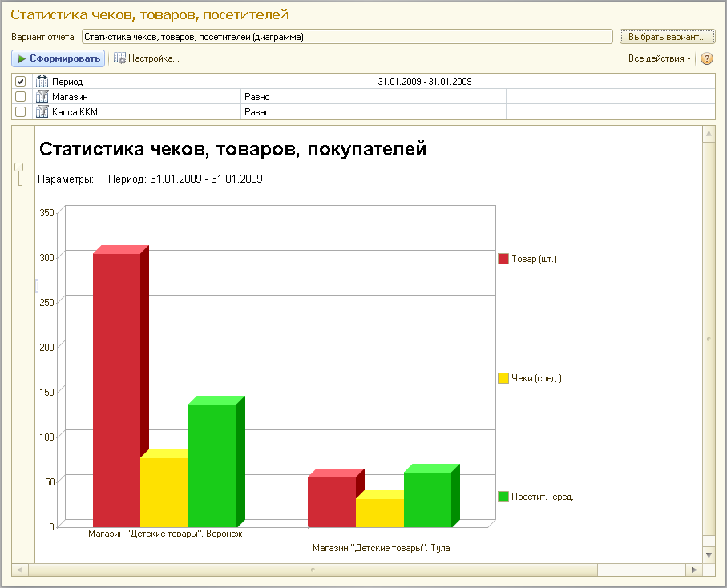Click the green Тула Посетит. bar
This screenshot has height=588, width=727.
[427, 500]
